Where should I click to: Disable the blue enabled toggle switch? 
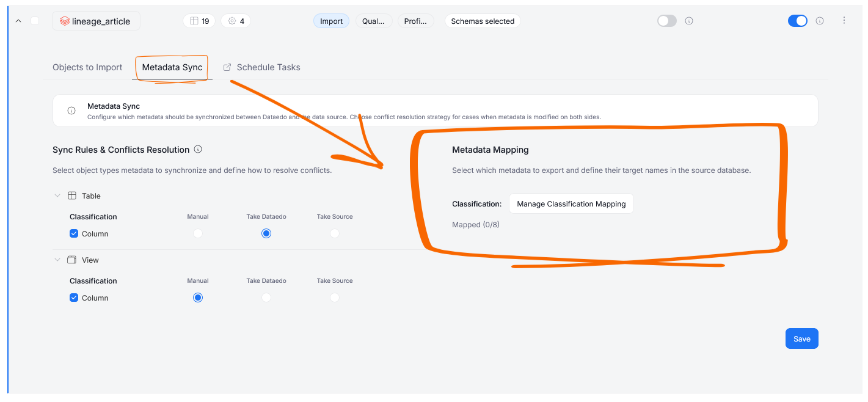click(x=798, y=21)
